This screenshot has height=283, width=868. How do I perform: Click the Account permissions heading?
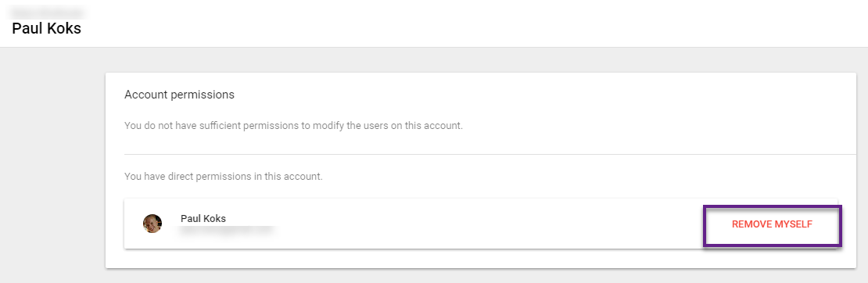click(x=179, y=95)
